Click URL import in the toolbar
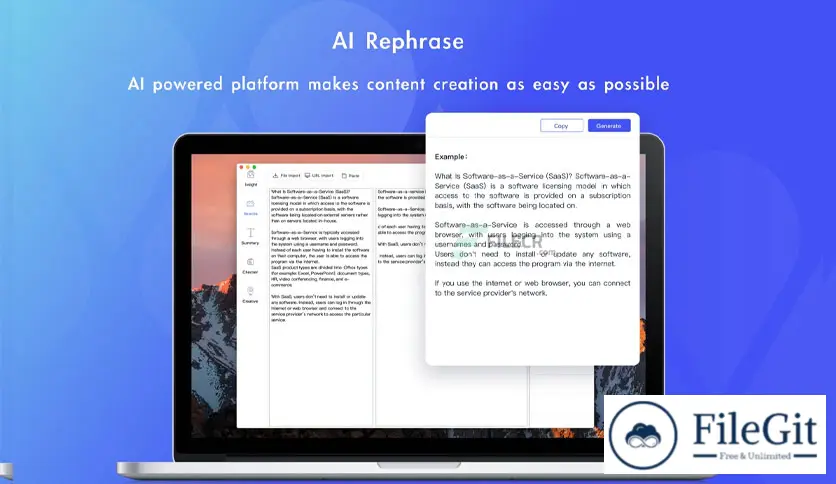 tap(319, 175)
